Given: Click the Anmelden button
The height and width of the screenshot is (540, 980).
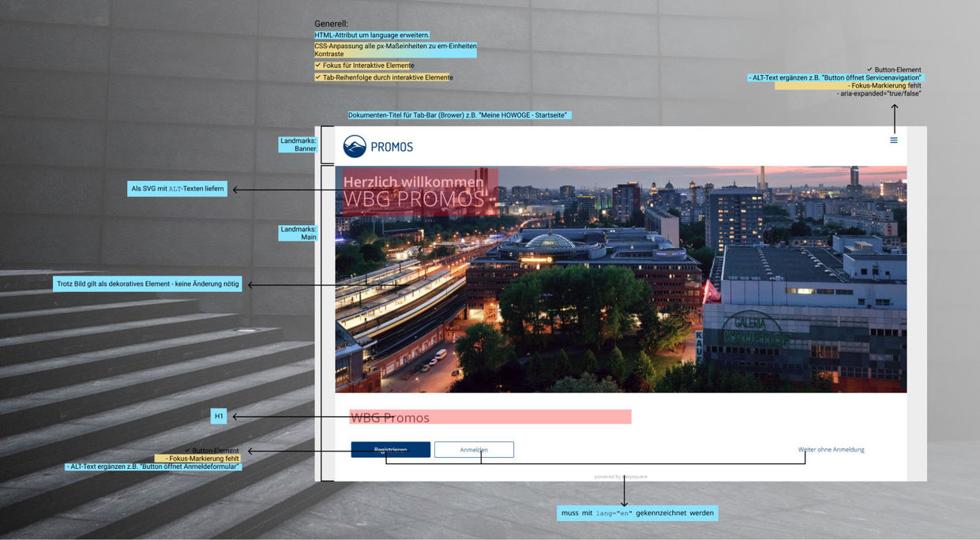Looking at the screenshot, I should (474, 449).
